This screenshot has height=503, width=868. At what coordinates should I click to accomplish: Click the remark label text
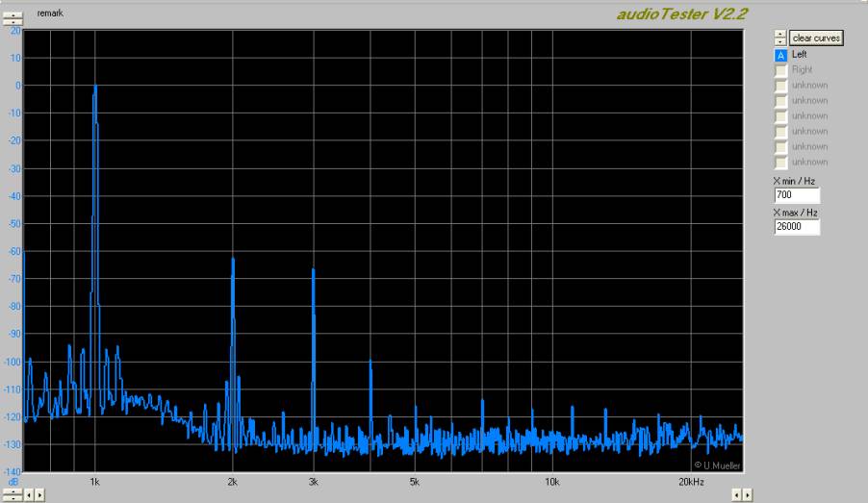tap(49, 13)
